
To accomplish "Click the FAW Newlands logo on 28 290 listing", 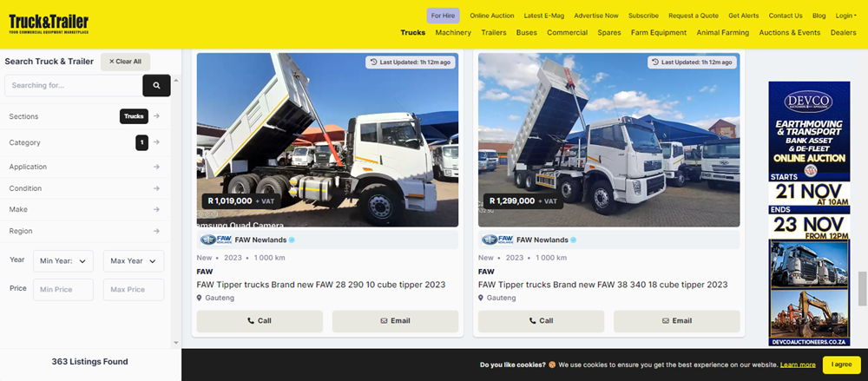I will 216,240.
